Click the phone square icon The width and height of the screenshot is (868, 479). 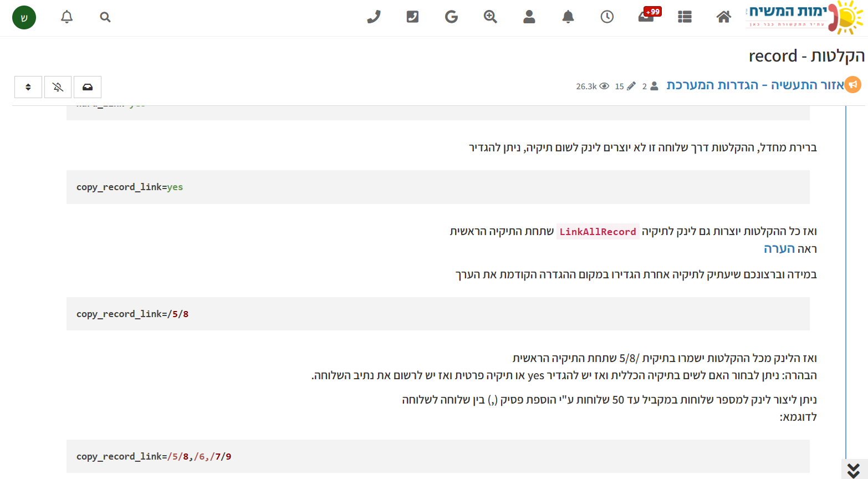coord(412,17)
